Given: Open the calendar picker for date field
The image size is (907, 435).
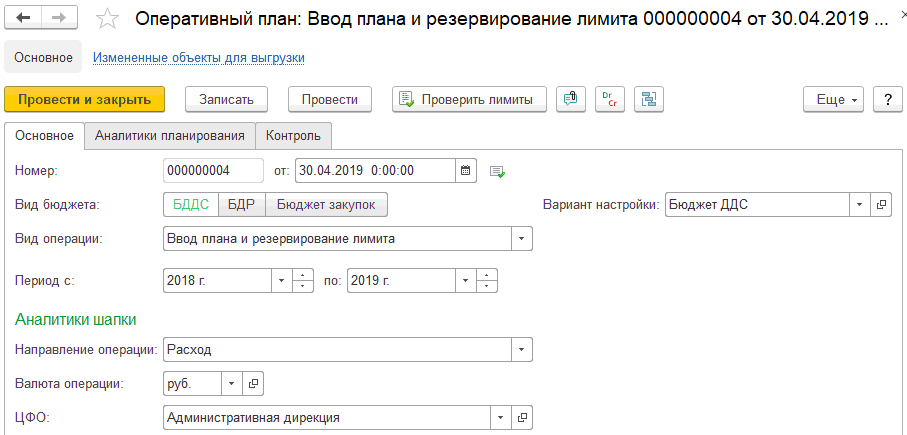Looking at the screenshot, I should click(465, 170).
